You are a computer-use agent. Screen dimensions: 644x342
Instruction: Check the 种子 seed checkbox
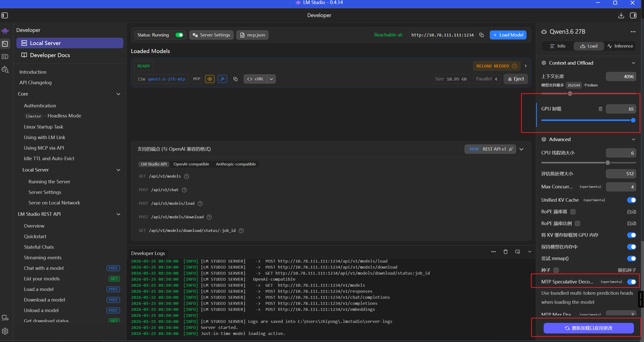tap(556, 270)
